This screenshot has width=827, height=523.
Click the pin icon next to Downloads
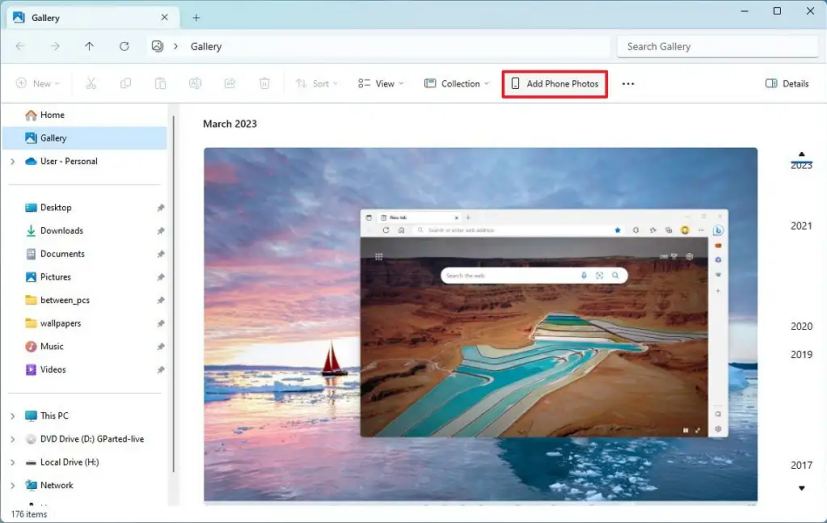coord(160,231)
